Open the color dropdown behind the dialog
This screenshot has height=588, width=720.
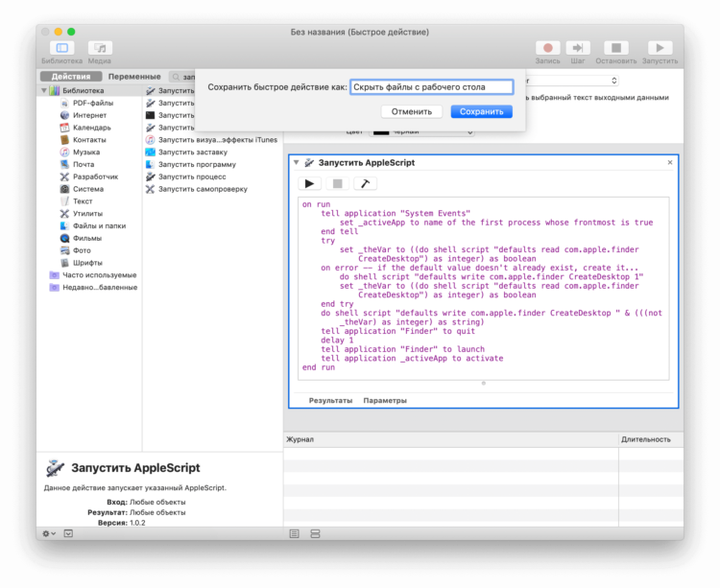coord(421,132)
